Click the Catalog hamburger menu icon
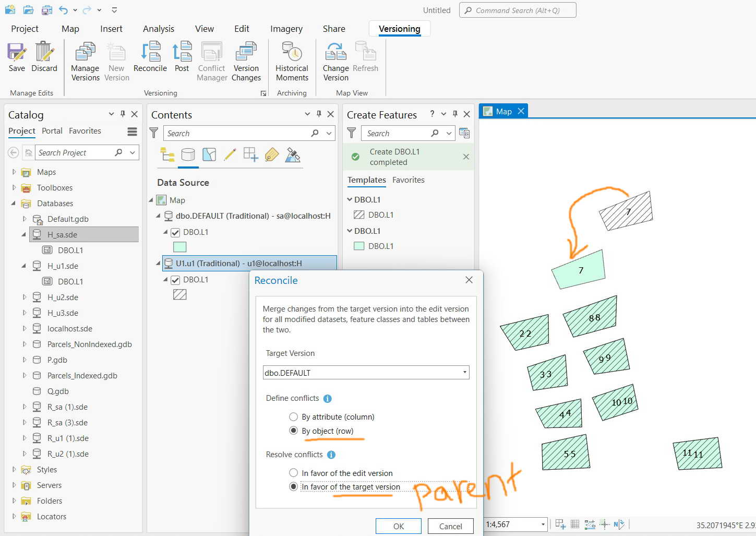Image resolution: width=756 pixels, height=536 pixels. pyautogui.click(x=133, y=132)
